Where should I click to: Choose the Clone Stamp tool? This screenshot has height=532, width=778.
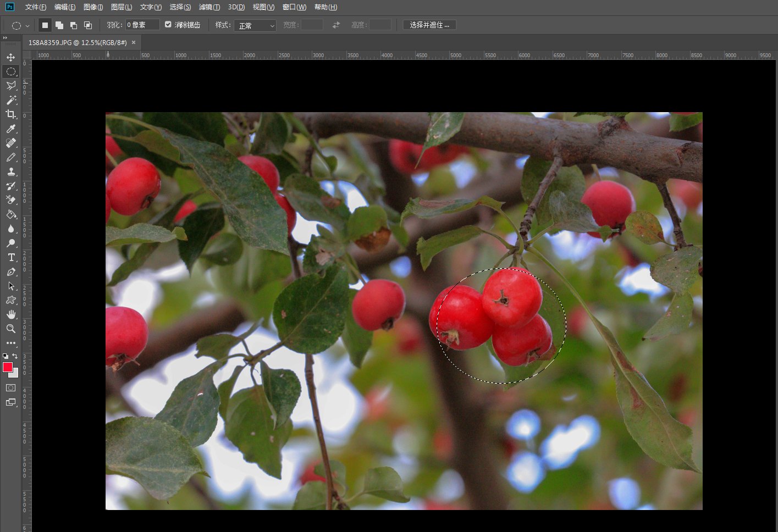pos(10,171)
